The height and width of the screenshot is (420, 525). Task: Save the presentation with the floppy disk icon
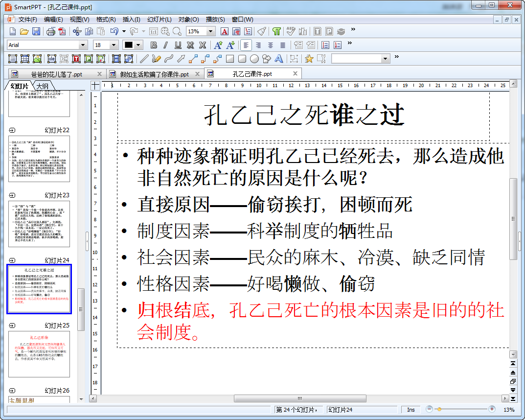tap(36, 31)
